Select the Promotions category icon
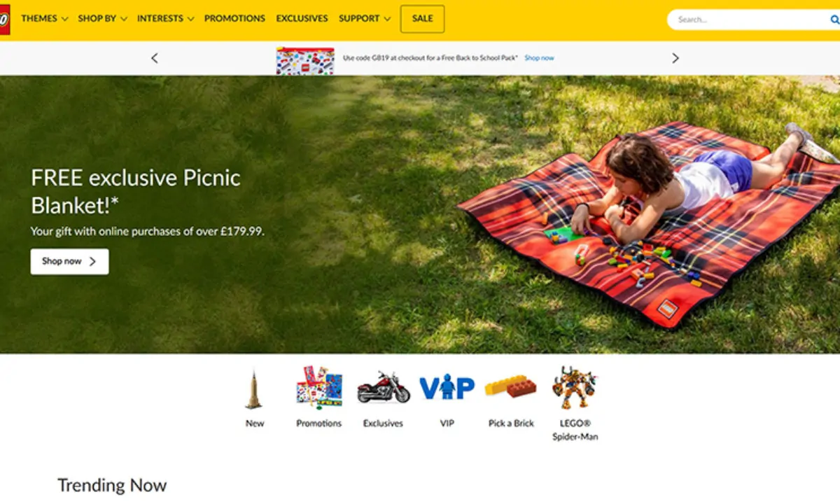The image size is (840, 504). (x=319, y=387)
